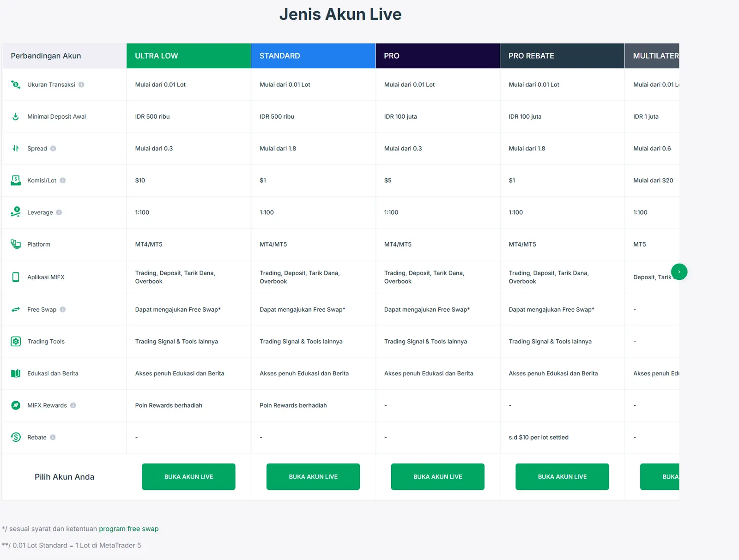This screenshot has height=560, width=739.
Task: Click the info icon beside Ukuran Transaksi
Action: (81, 84)
